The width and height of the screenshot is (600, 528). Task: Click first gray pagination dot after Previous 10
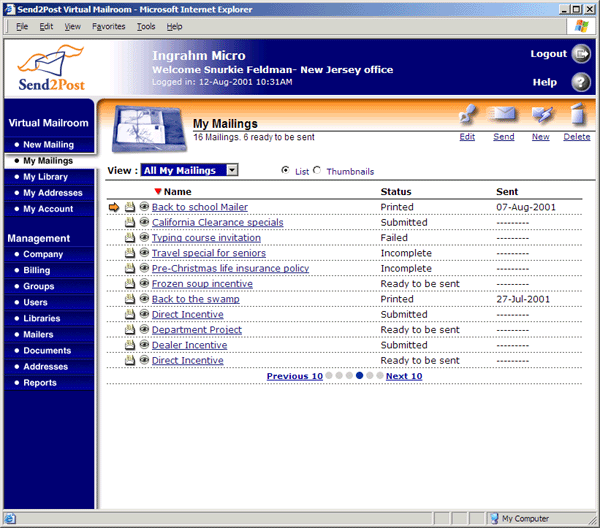point(329,375)
